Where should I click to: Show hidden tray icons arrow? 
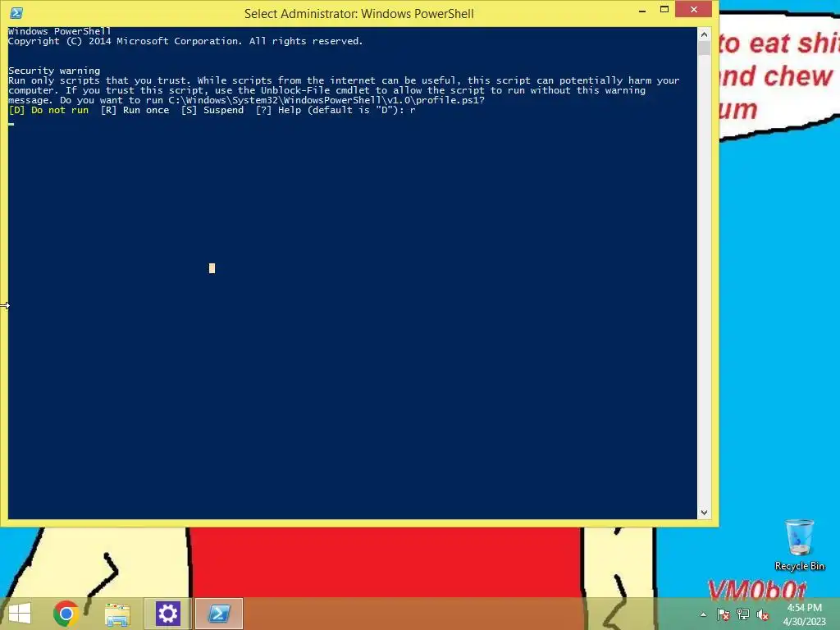click(x=703, y=614)
